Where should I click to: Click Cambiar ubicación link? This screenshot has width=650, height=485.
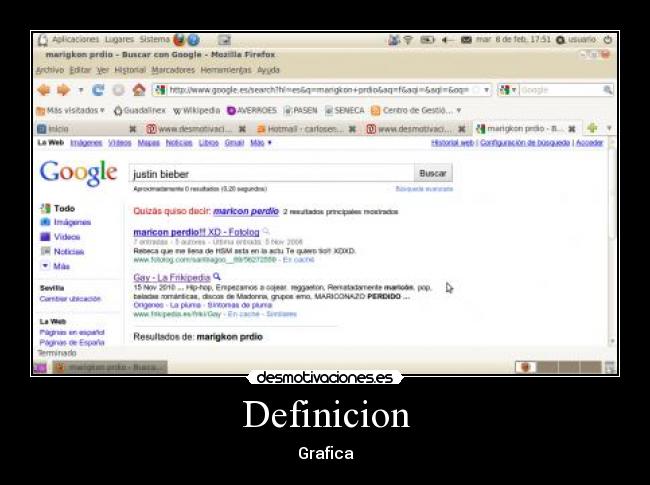[70, 299]
